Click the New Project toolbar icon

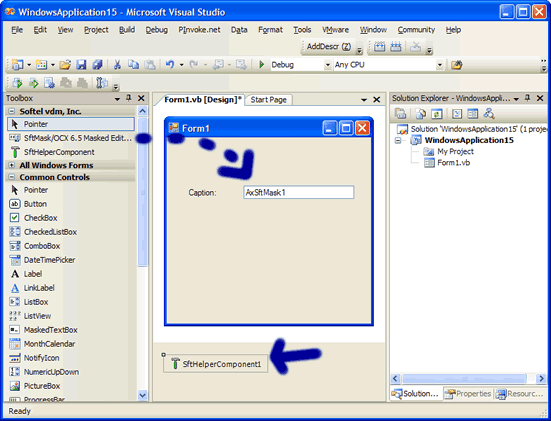pos(17,65)
